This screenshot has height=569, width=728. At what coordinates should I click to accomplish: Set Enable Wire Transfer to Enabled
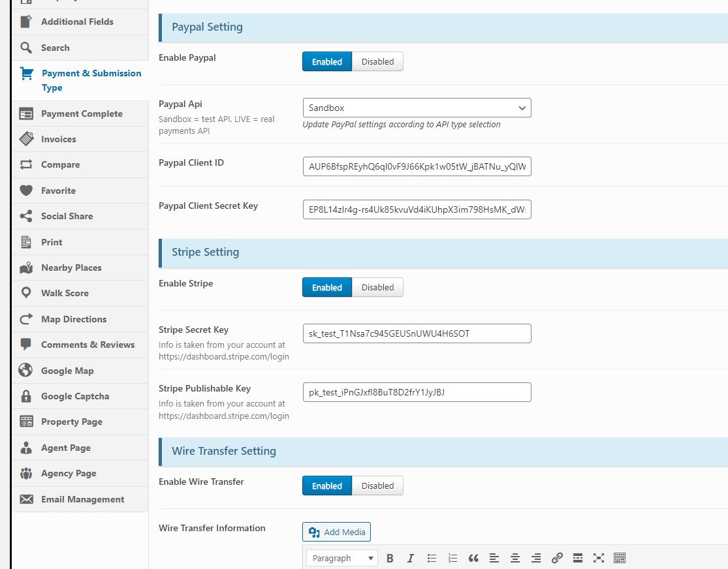click(327, 485)
